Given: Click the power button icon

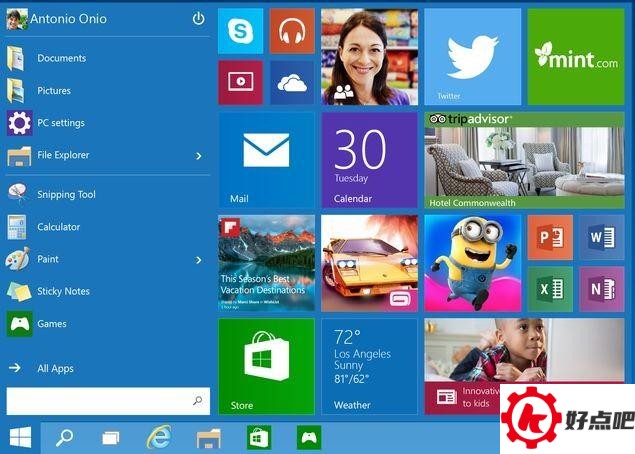Looking at the screenshot, I should (x=198, y=19).
